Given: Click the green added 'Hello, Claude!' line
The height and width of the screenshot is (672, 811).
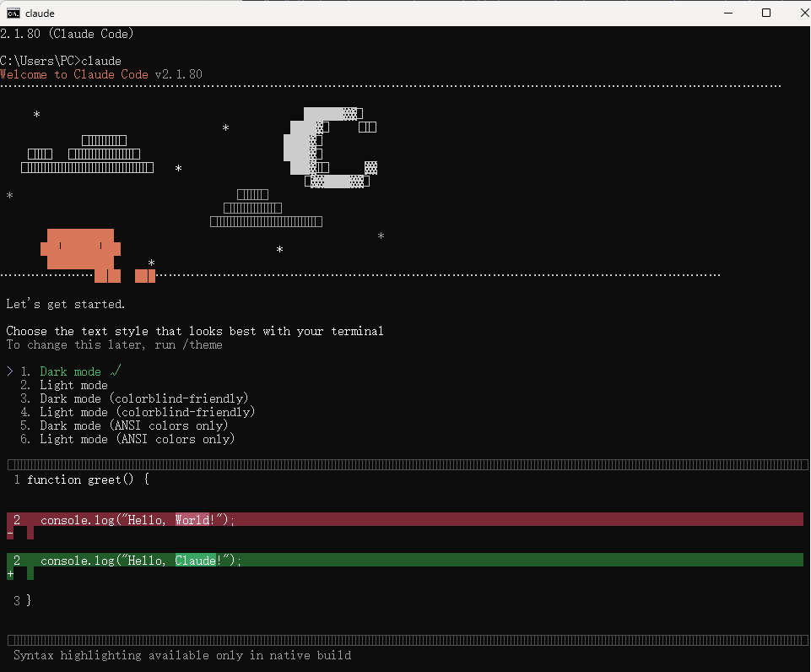Looking at the screenshot, I should (405, 561).
